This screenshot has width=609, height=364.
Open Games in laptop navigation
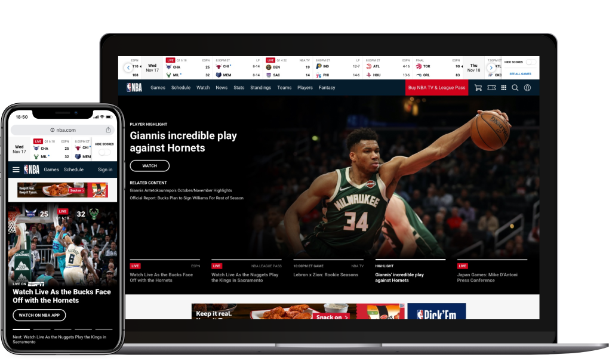pos(158,88)
